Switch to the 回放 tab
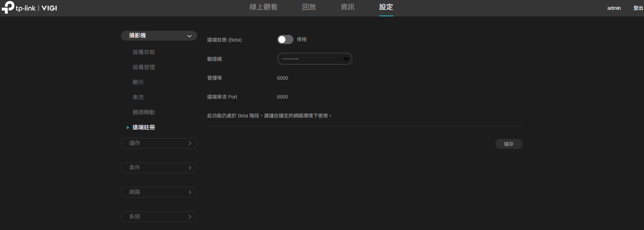This screenshot has width=644, height=230. pyautogui.click(x=309, y=7)
